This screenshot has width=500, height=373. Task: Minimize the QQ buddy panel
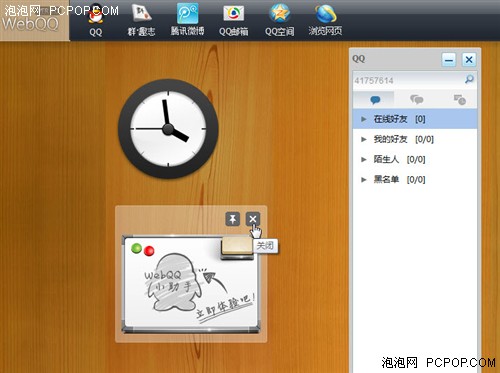449,60
